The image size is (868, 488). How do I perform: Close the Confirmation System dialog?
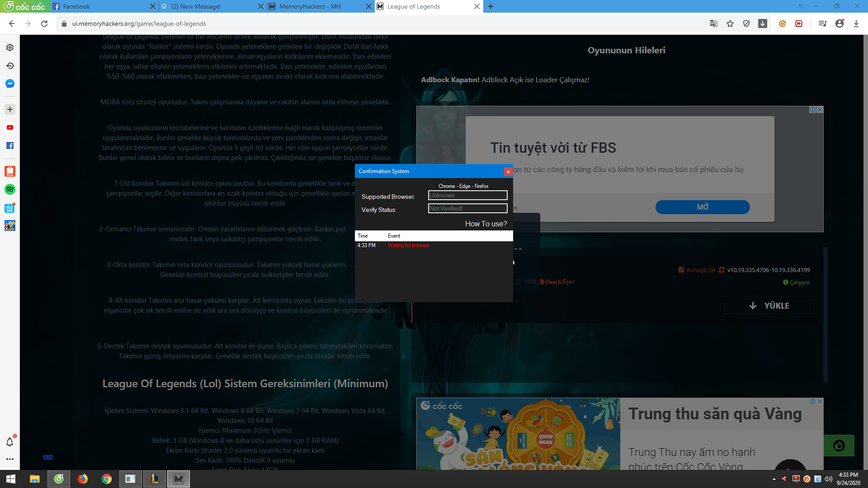point(508,172)
